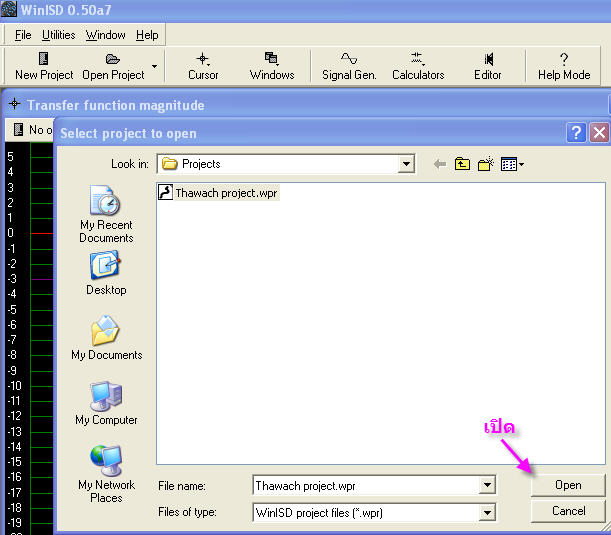This screenshot has height=535, width=611.
Task: Close the Select project to open dialog
Action: tap(599, 133)
